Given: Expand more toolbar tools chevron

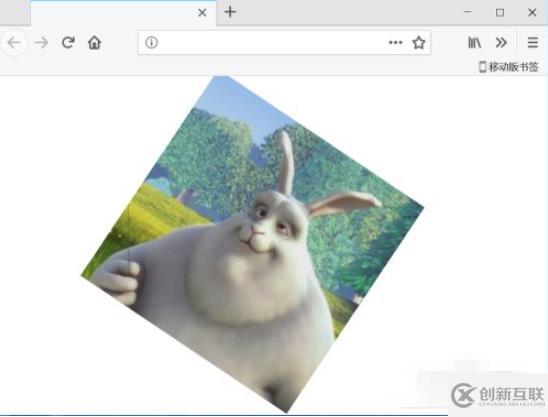Looking at the screenshot, I should [x=501, y=43].
